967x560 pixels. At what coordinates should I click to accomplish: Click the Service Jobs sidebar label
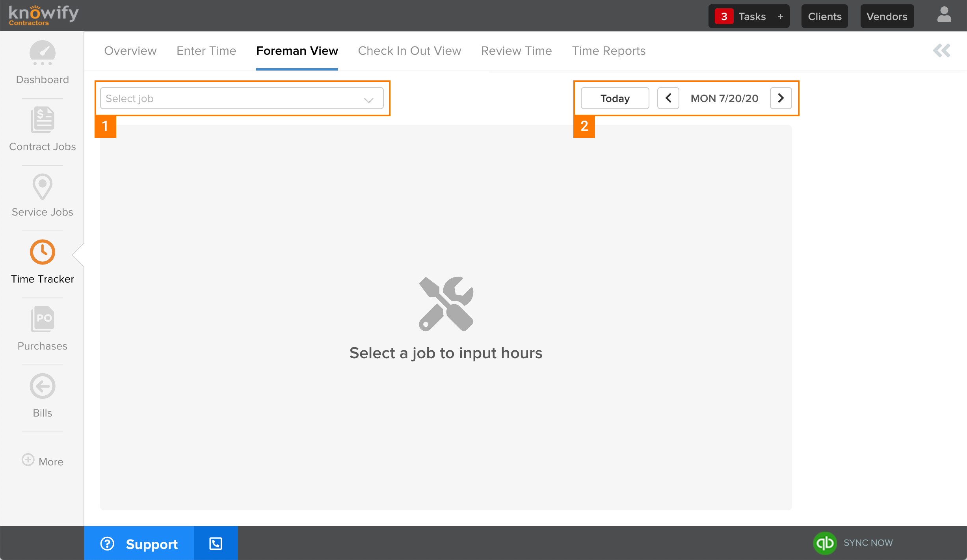click(x=43, y=212)
